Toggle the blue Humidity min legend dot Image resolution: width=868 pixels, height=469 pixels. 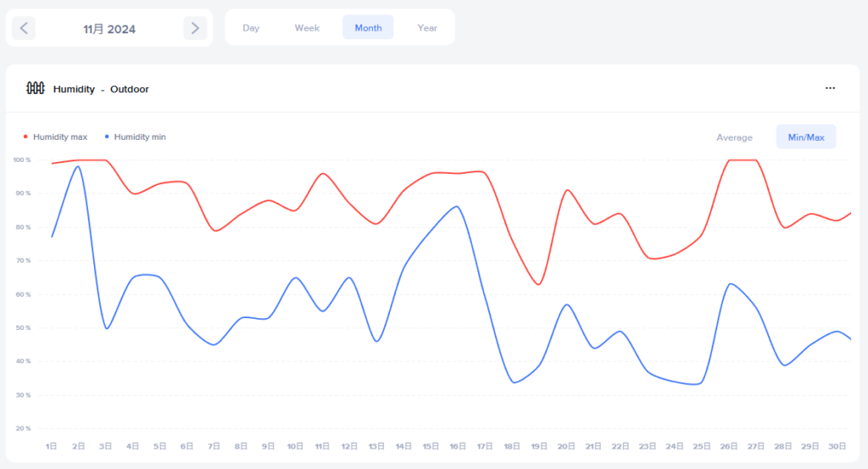coord(107,137)
